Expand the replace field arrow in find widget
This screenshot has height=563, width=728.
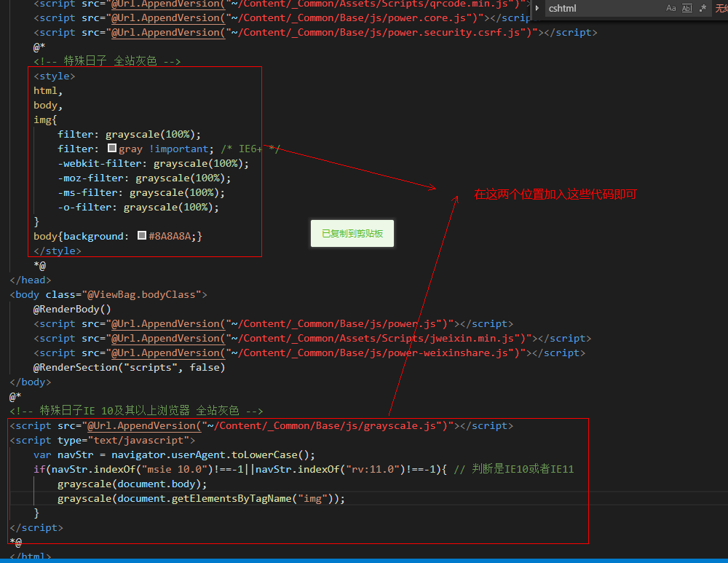click(537, 8)
